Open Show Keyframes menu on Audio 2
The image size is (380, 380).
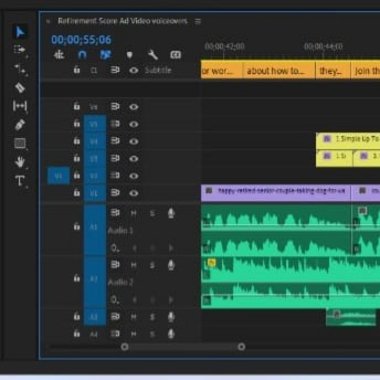click(114, 300)
